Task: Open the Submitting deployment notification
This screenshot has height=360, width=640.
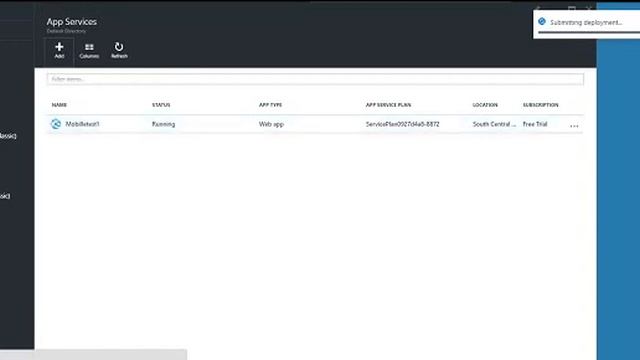Action: point(587,23)
